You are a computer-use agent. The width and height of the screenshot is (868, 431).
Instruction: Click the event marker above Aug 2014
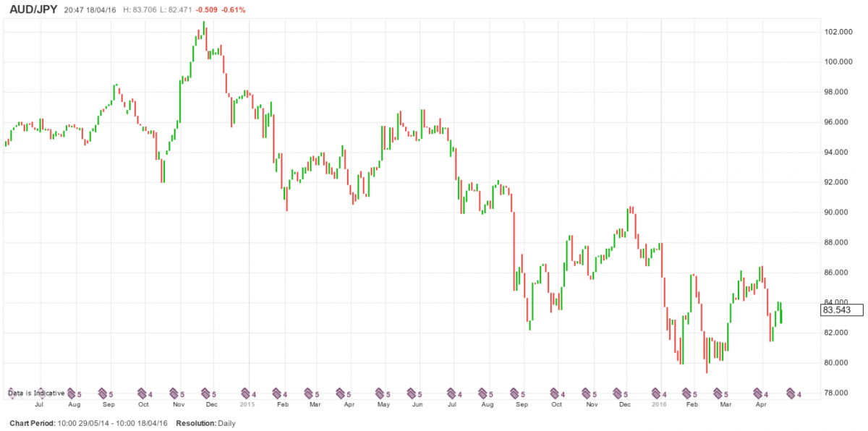click(x=73, y=393)
